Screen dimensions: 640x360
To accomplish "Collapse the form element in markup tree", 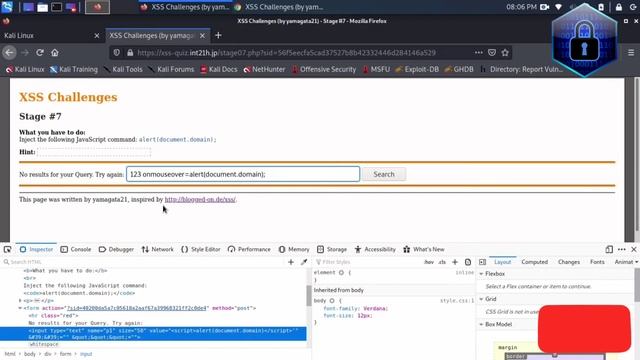I will (20, 308).
